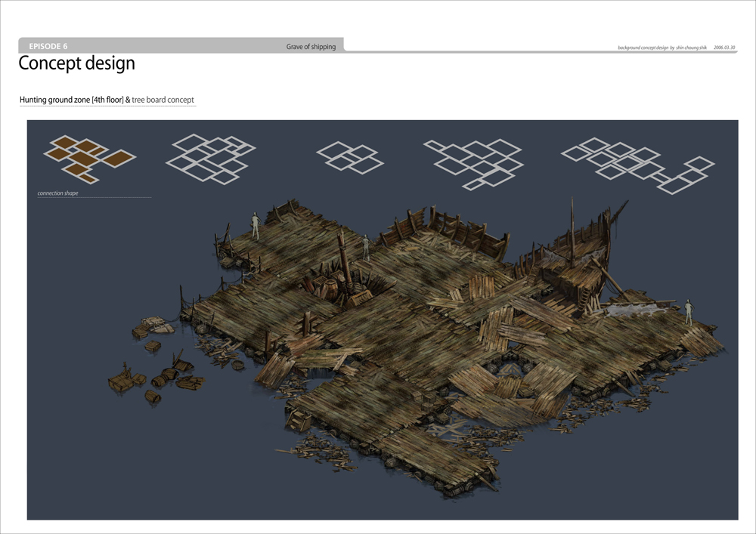Screen dimensions: 756x534
Task: Select the second tile outline diagram from left
Action: point(209,159)
